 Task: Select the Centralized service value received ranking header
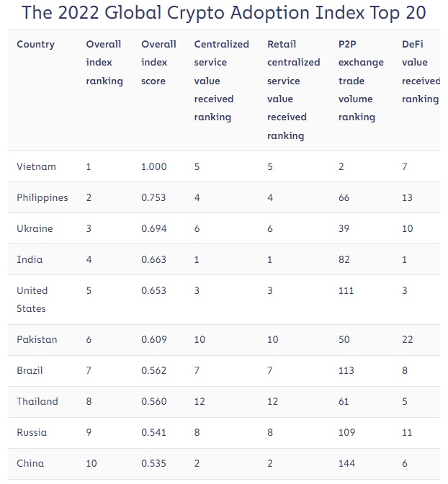221,81
